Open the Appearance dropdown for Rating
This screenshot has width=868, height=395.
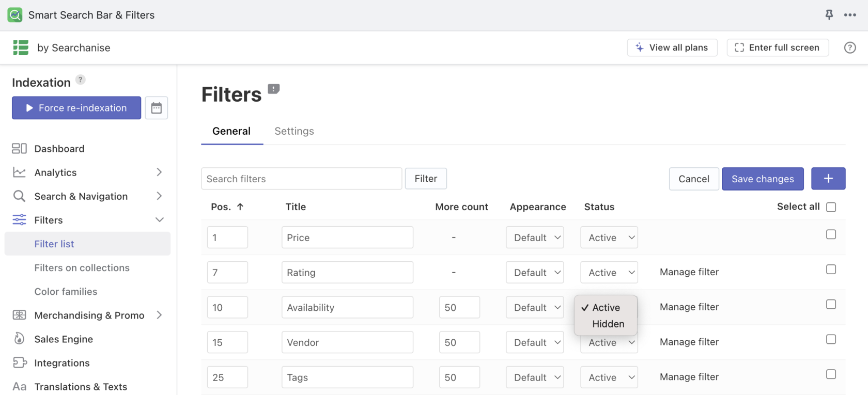(x=535, y=273)
